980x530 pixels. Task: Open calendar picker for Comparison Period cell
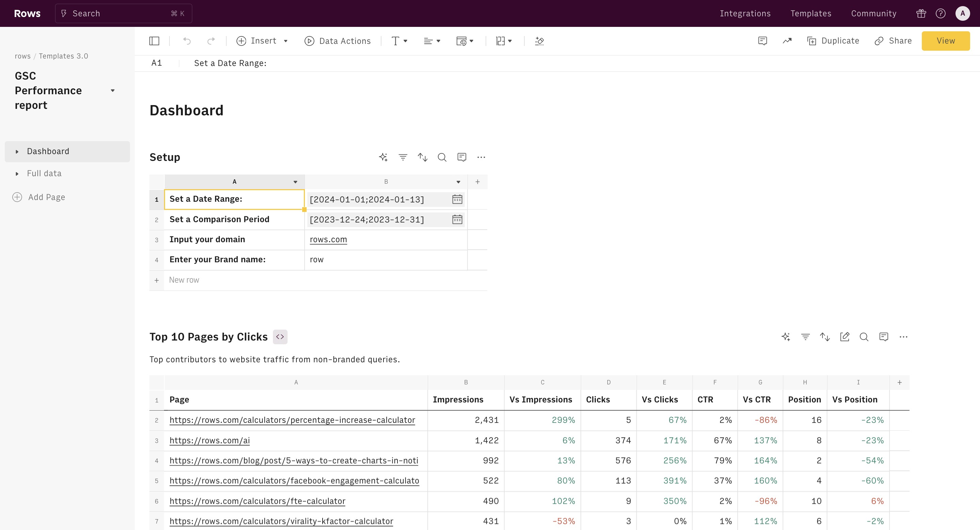point(457,219)
